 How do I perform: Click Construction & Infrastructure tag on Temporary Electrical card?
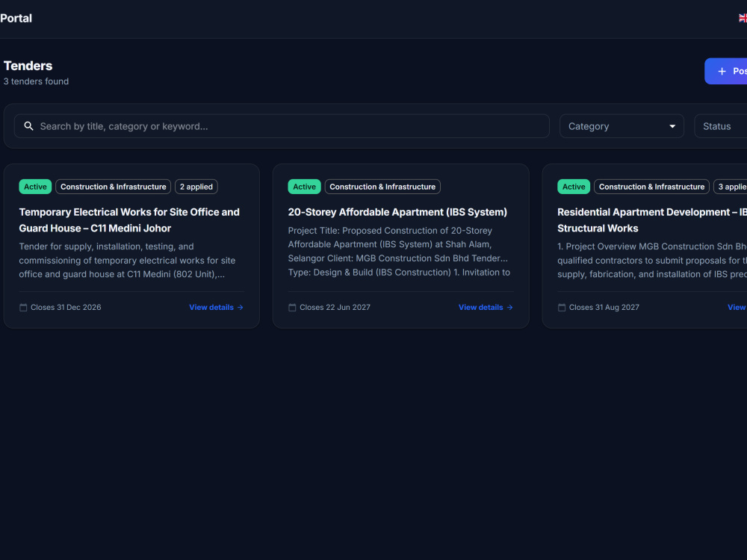click(x=114, y=187)
